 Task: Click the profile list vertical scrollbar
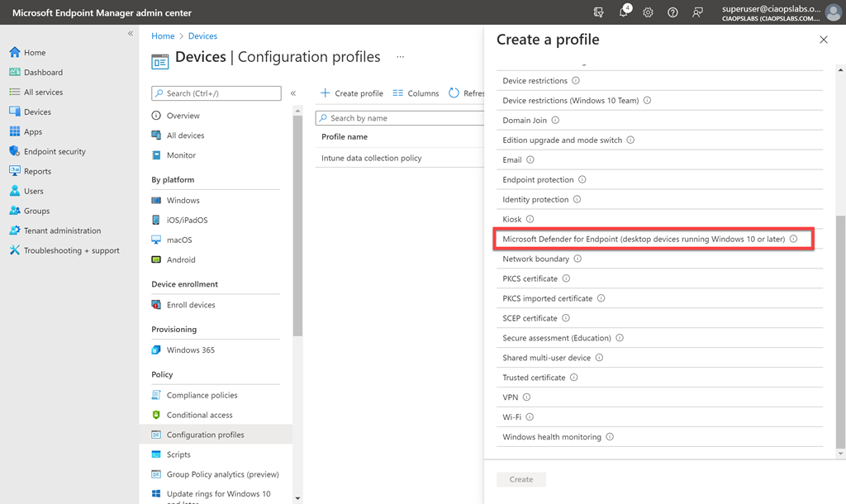[x=841, y=330]
